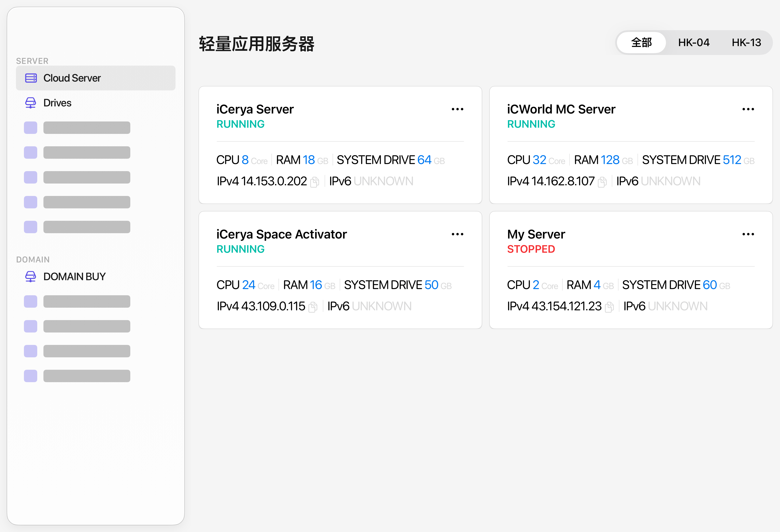Click the DOMAIN BUY sidebar icon
The width and height of the screenshot is (780, 532).
click(x=31, y=277)
